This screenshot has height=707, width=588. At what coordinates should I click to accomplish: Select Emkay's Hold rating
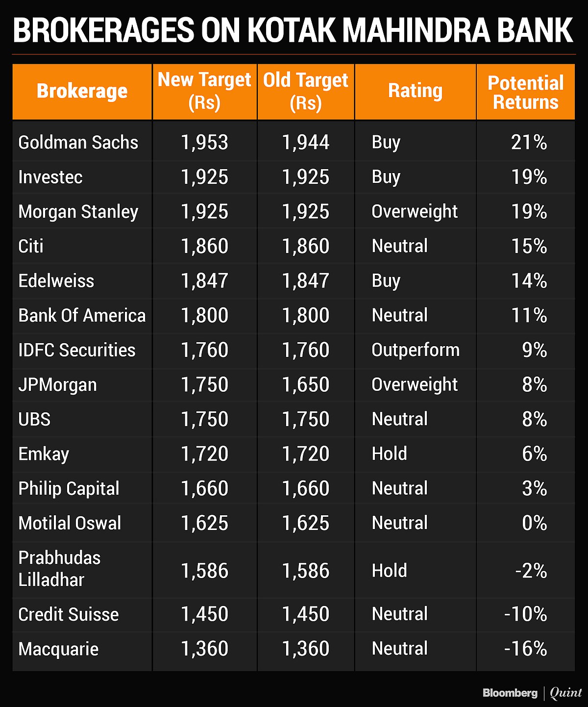(390, 454)
